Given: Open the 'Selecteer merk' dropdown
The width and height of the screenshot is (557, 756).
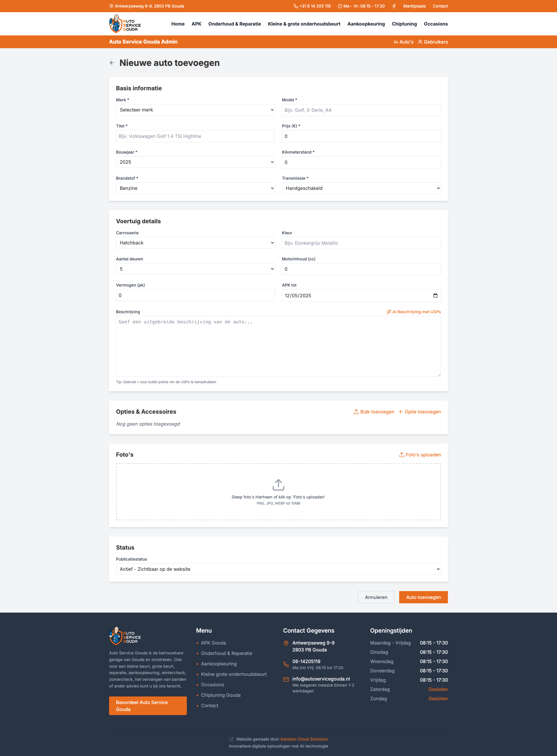Looking at the screenshot, I should (195, 110).
